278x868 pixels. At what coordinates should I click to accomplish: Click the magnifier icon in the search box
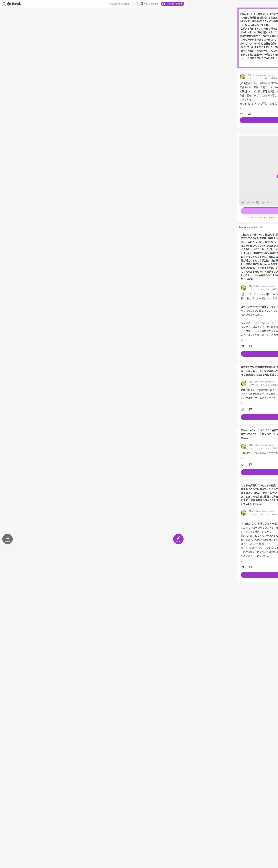(137, 4)
